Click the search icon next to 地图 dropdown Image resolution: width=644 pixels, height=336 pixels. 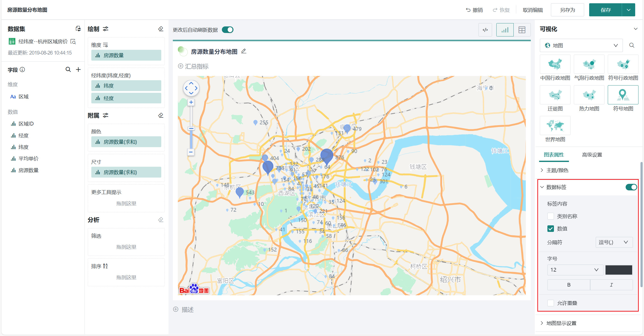point(632,45)
